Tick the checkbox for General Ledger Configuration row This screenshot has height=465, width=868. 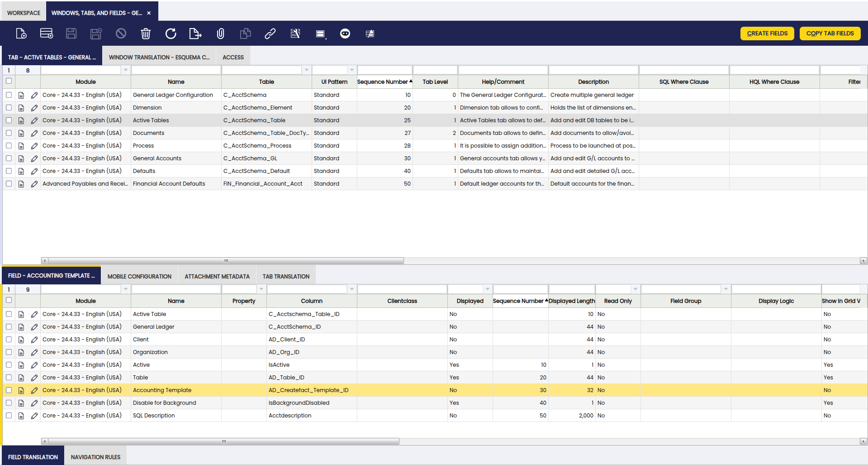9,95
